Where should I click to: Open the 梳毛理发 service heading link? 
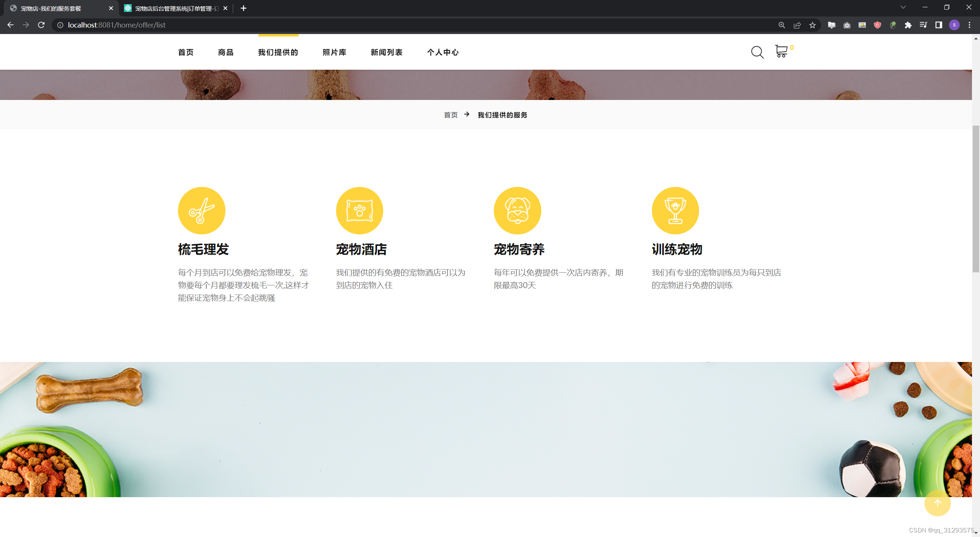(203, 250)
